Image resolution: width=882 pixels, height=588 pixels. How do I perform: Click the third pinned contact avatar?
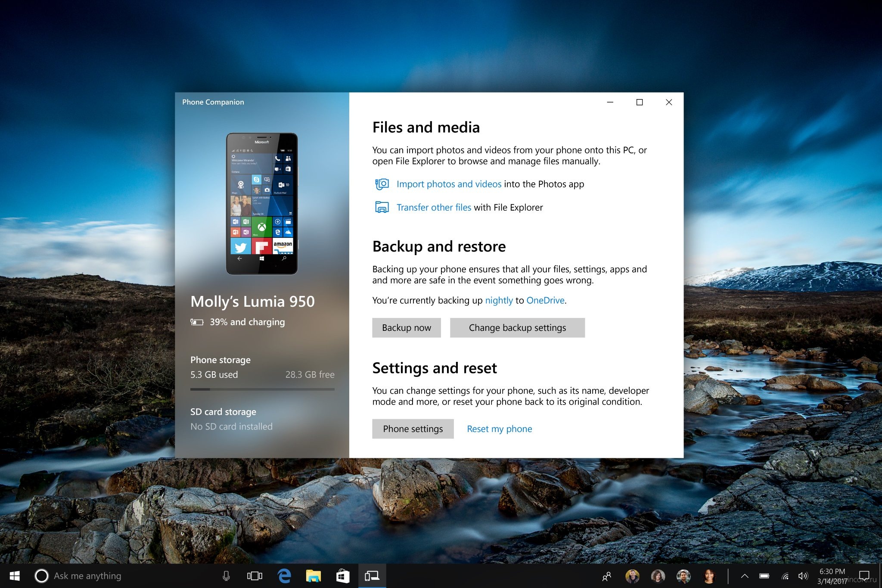click(683, 576)
